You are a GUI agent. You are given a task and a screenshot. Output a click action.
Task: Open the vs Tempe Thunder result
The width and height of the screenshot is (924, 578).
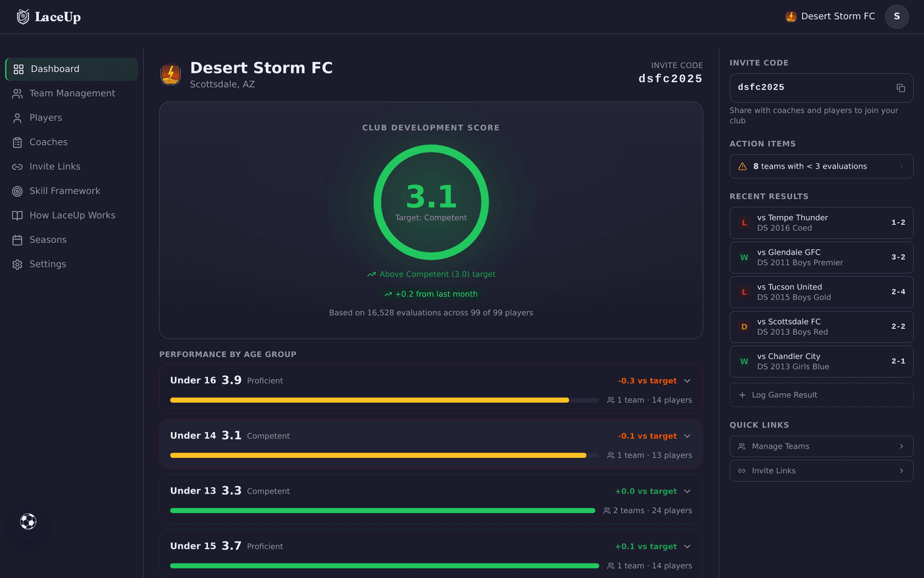821,223
